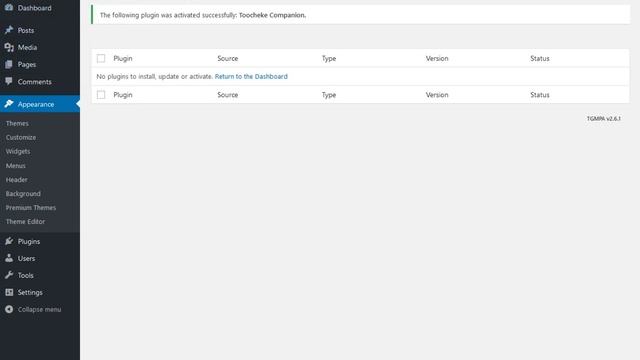This screenshot has width=640, height=360.
Task: Click the Type column header at top
Action: [329, 58]
